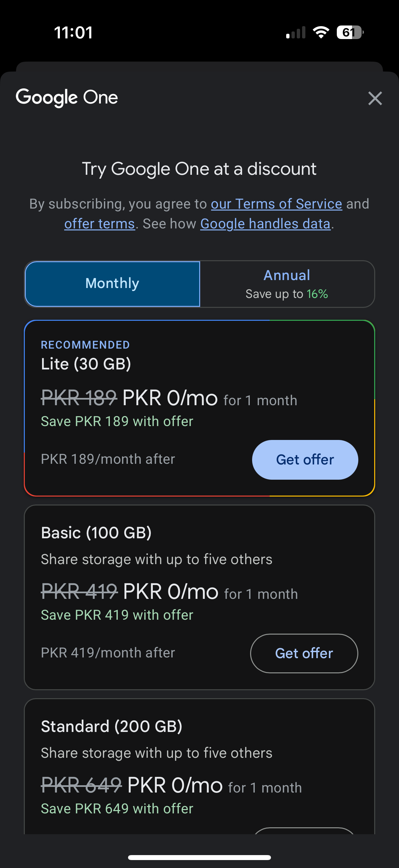Select the Standard (200 GB) plan card
The image size is (399, 868).
point(199,766)
